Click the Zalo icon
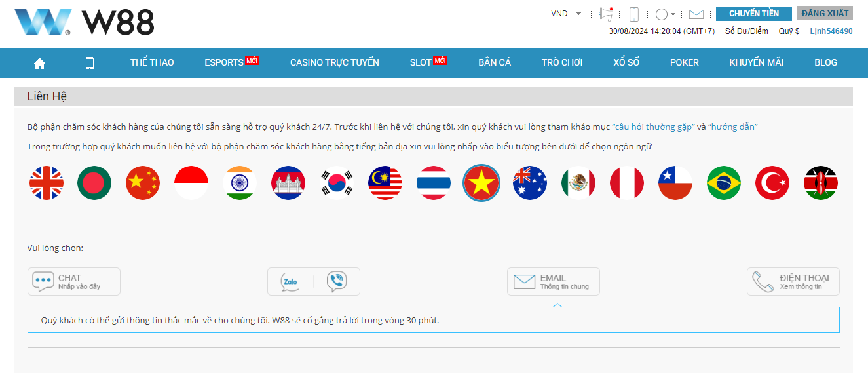The image size is (868, 373). tap(290, 282)
